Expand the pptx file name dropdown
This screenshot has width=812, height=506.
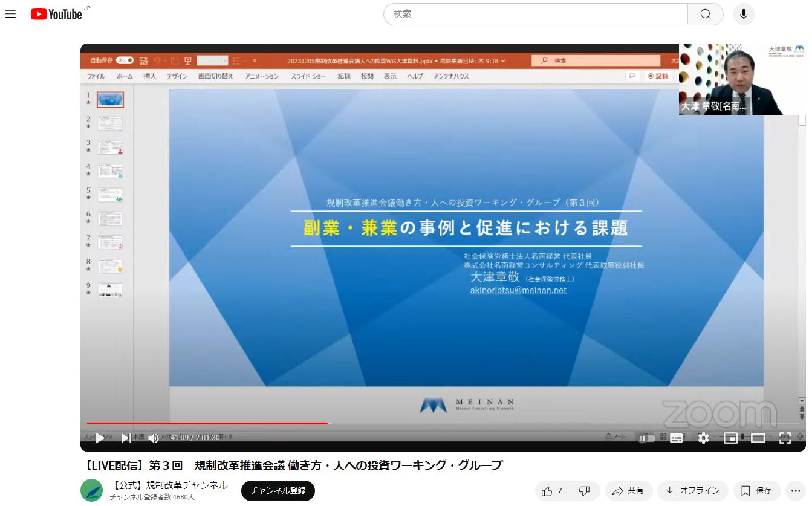pyautogui.click(x=503, y=60)
